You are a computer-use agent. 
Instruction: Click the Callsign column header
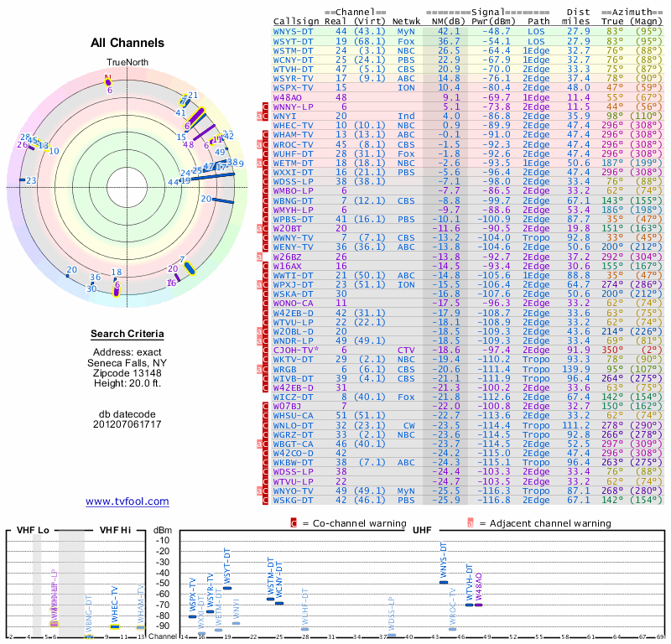pyautogui.click(x=296, y=22)
